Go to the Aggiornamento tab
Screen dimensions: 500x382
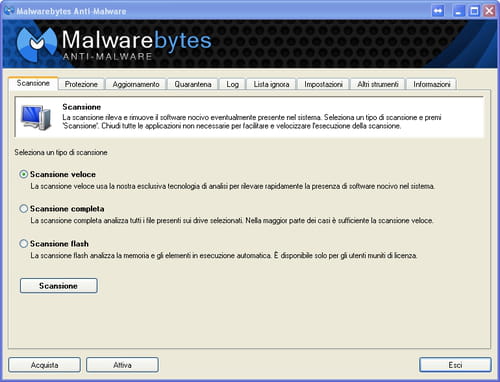(x=136, y=84)
